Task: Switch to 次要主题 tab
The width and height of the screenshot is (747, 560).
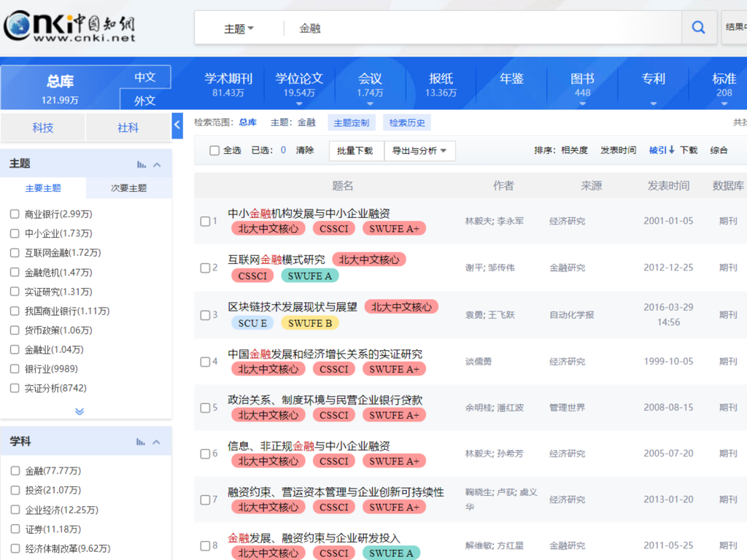Action: pyautogui.click(x=128, y=188)
